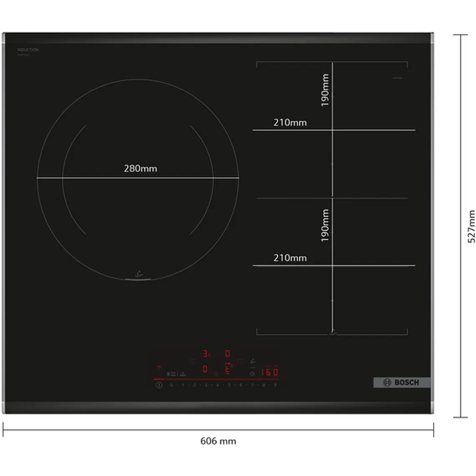Tap the Home Connect wireless symbol
Screen dimensions: 476x476
[x=159, y=367]
